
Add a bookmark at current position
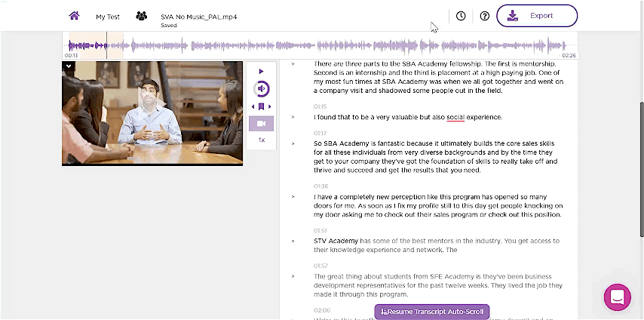[261, 106]
